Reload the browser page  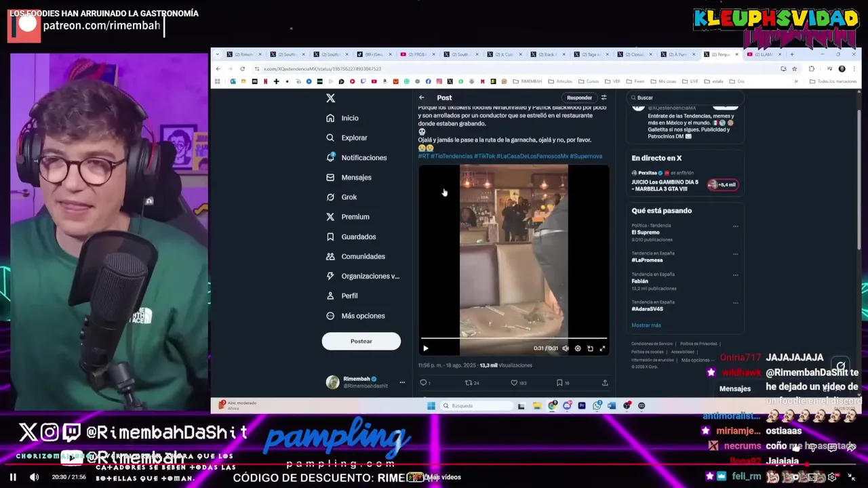coord(242,68)
